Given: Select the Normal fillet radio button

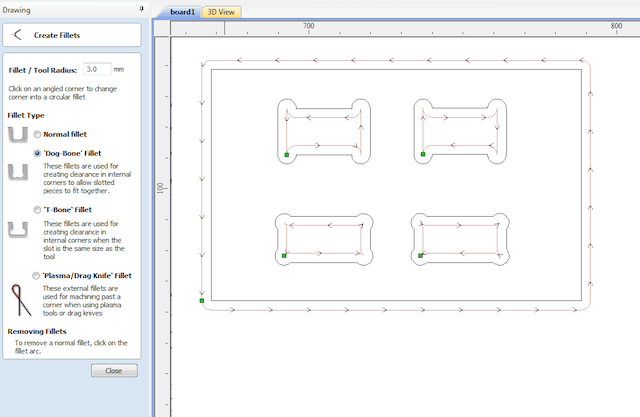Looking at the screenshot, I should click(x=37, y=134).
